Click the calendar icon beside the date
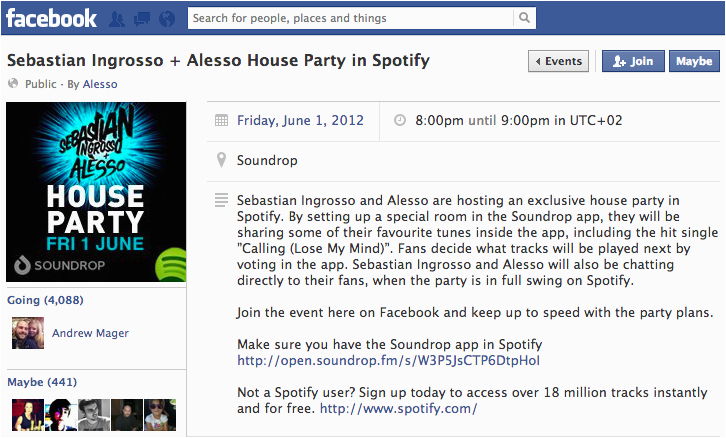 click(221, 121)
